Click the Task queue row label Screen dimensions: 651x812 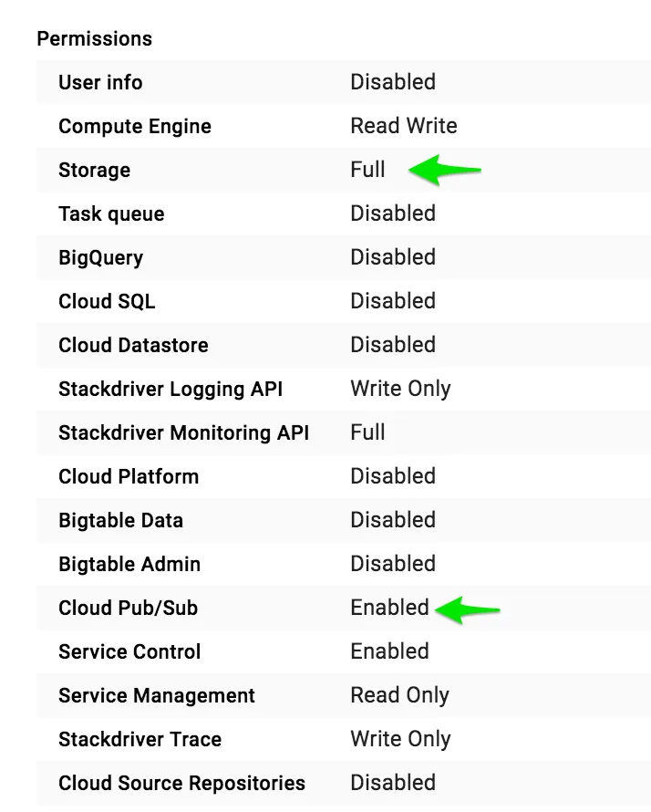[111, 213]
